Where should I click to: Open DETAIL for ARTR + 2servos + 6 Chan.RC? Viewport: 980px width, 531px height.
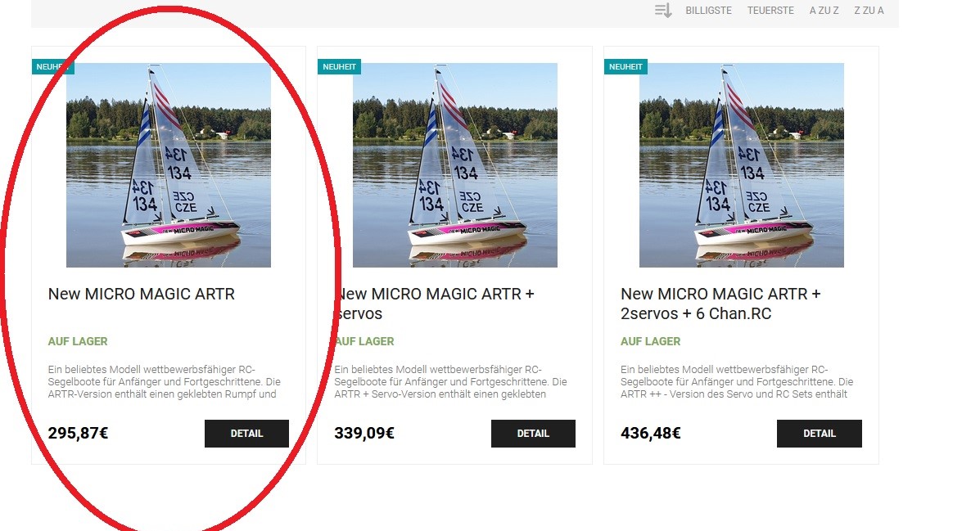[819, 433]
